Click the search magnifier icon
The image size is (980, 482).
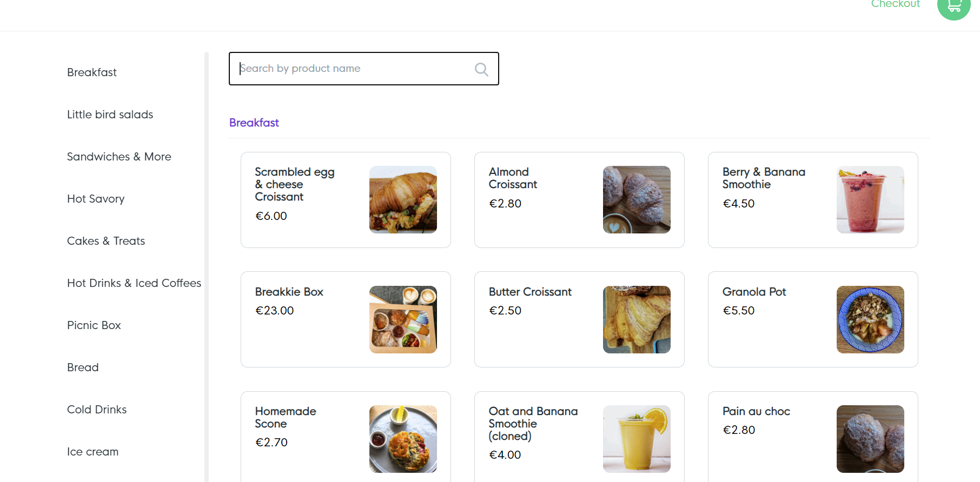(481, 69)
